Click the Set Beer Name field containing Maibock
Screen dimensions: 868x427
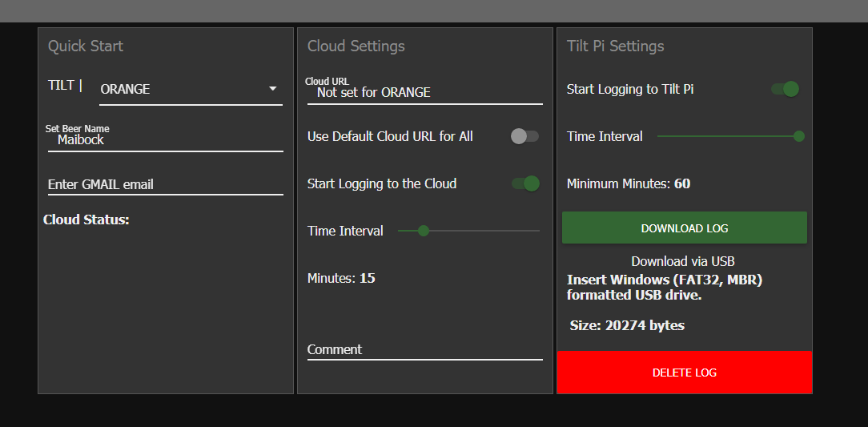coord(164,139)
